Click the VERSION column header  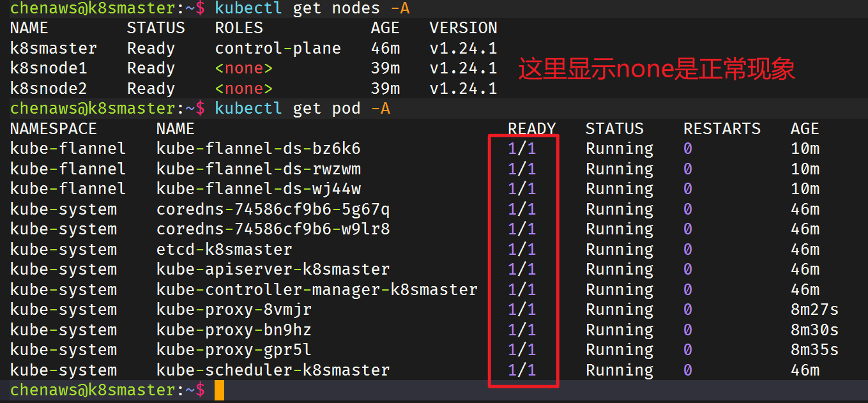click(463, 28)
